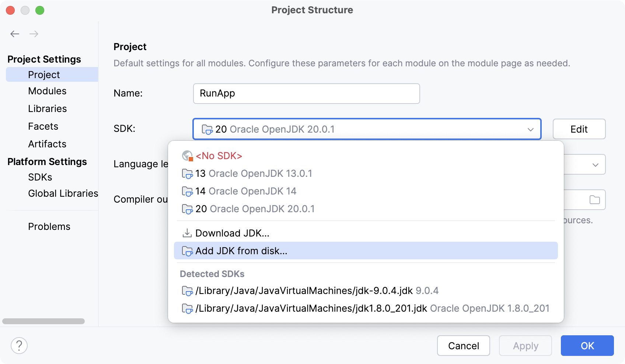Click the globe icon next to <No SDK>

click(187, 155)
